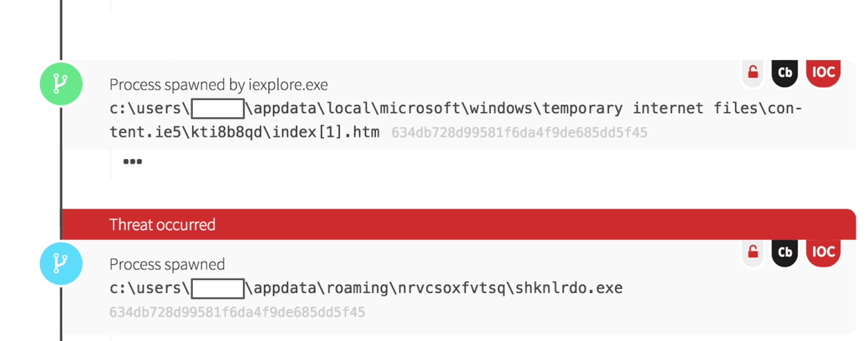Click the "Process spawned" heading under Threat occurred
Viewport: 868px width, 341px height.
167,264
